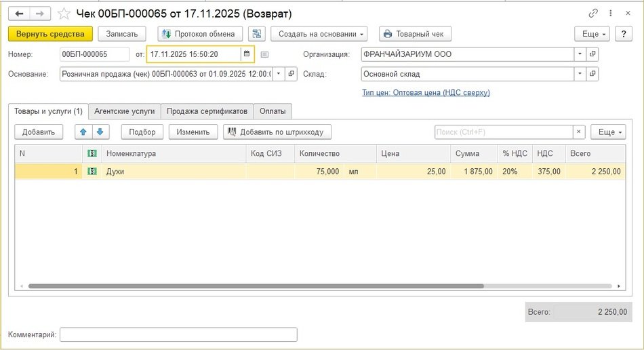The height and width of the screenshot is (350, 644).
Task: Click the structure icon beside Протокол обмена
Action: (x=257, y=34)
